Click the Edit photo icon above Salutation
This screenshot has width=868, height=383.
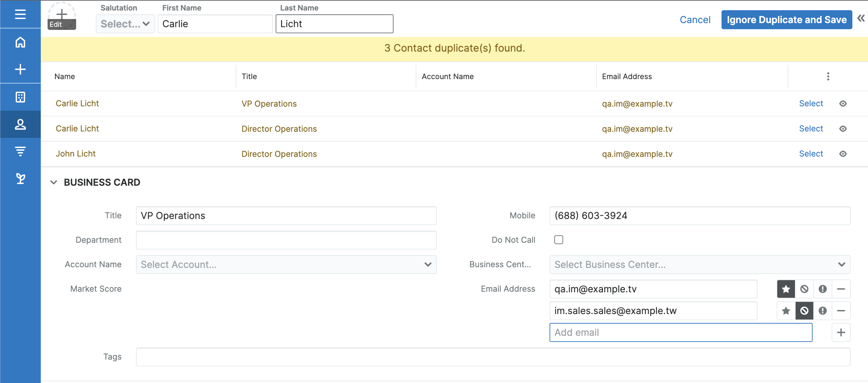tap(62, 16)
